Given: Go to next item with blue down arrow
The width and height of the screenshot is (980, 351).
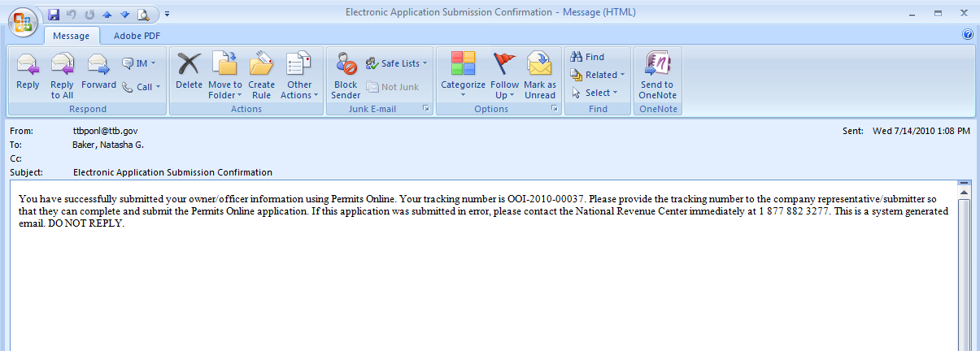Looking at the screenshot, I should point(124,15).
